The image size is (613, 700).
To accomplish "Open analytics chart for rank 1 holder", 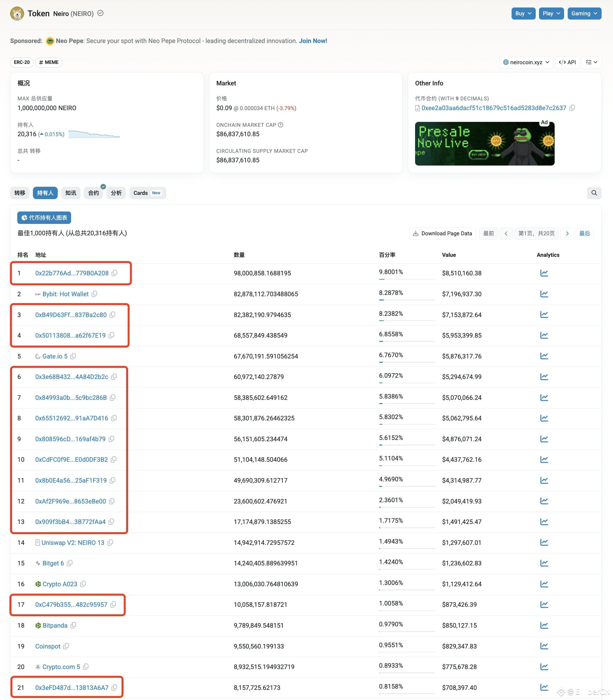I will coord(544,273).
